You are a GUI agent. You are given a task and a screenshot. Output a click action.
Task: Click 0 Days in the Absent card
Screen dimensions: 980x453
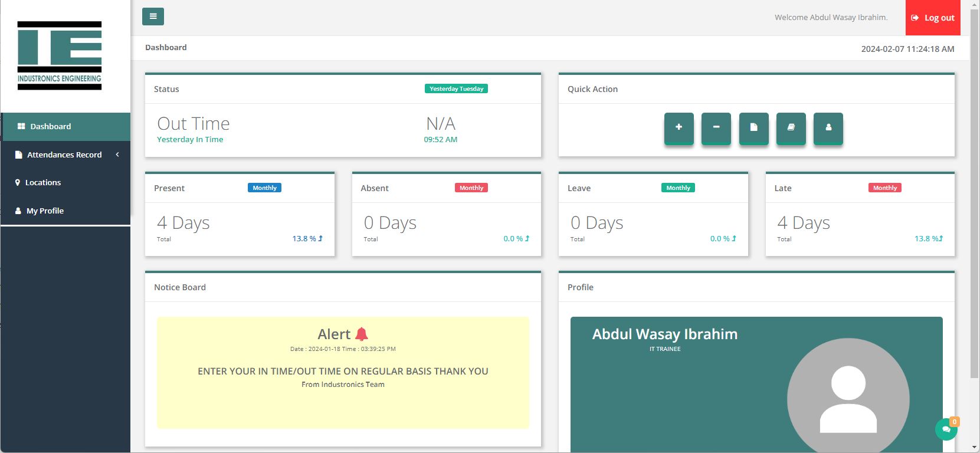[x=390, y=223]
